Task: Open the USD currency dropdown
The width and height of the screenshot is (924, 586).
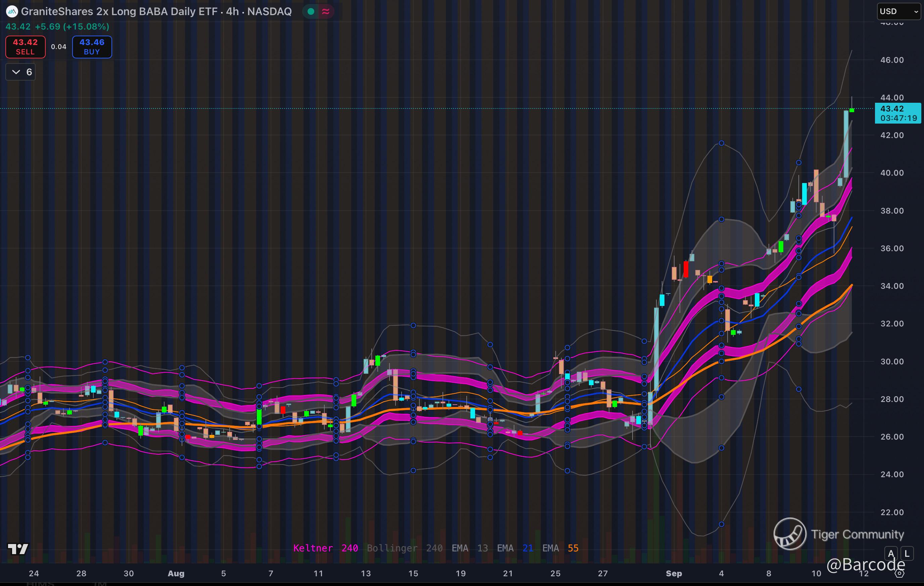Action: pos(898,11)
